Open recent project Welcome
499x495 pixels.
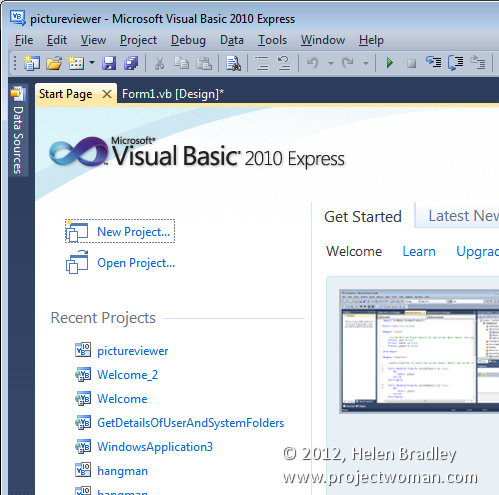pos(122,399)
